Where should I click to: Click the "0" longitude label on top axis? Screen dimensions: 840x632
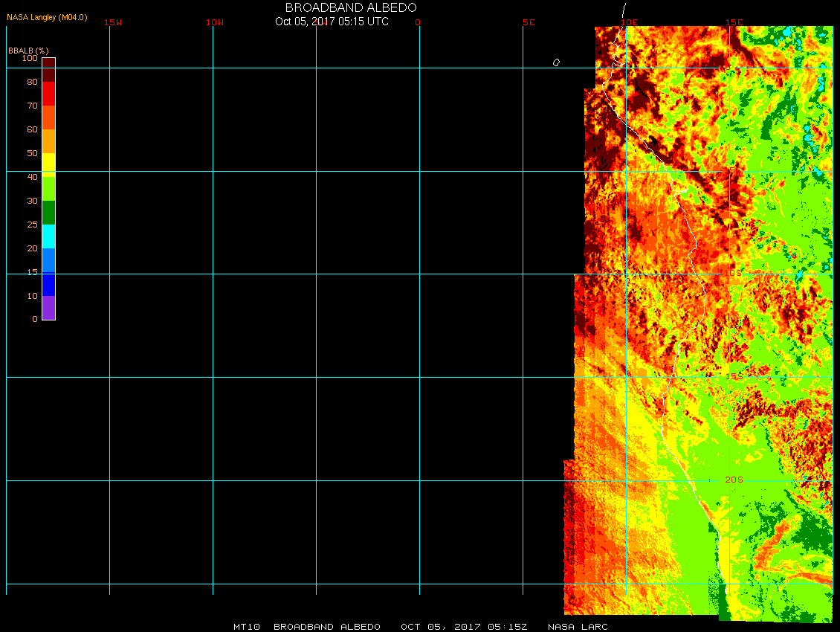tap(418, 22)
